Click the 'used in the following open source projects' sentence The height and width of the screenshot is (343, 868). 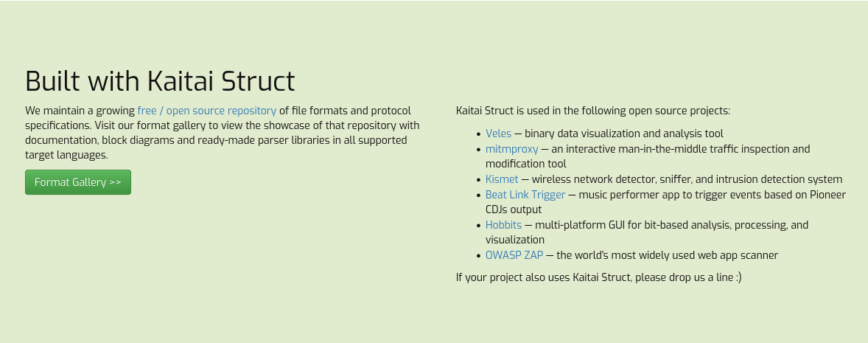[592, 111]
